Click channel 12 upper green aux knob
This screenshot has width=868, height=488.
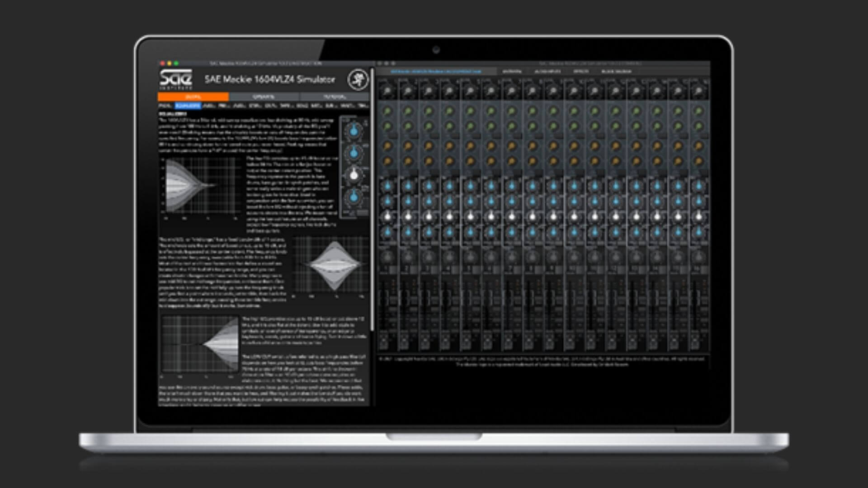point(616,111)
